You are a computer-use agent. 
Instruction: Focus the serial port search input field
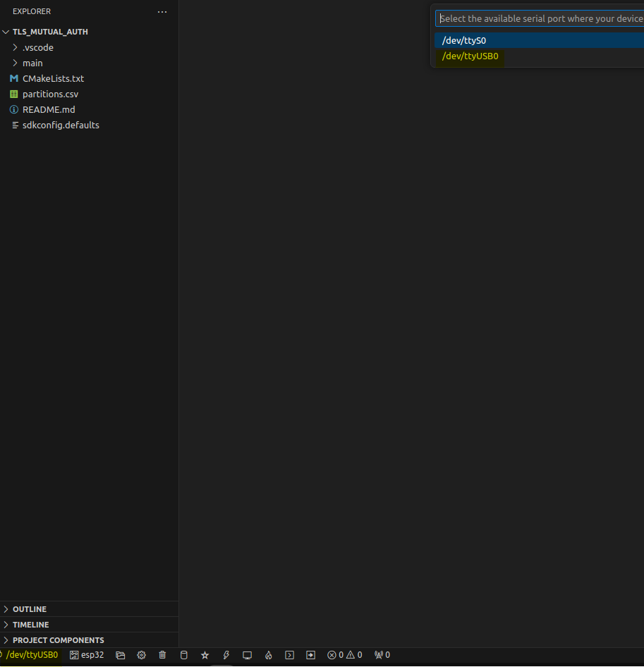click(x=540, y=19)
